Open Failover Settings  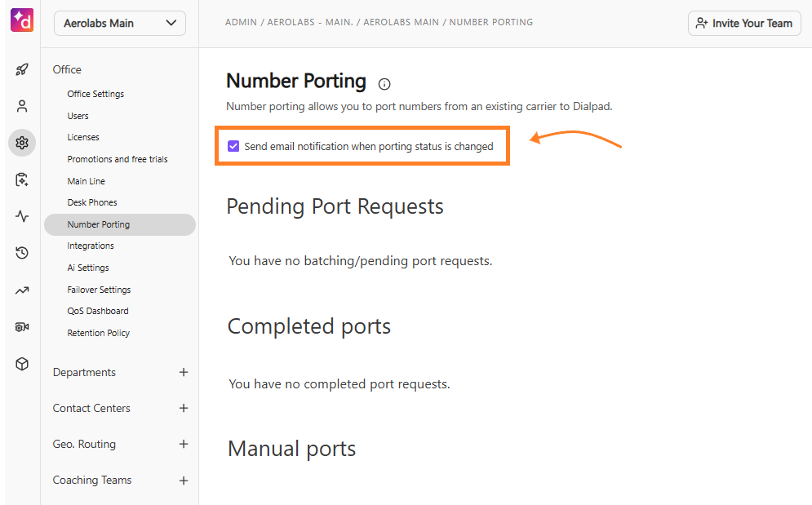coord(99,290)
